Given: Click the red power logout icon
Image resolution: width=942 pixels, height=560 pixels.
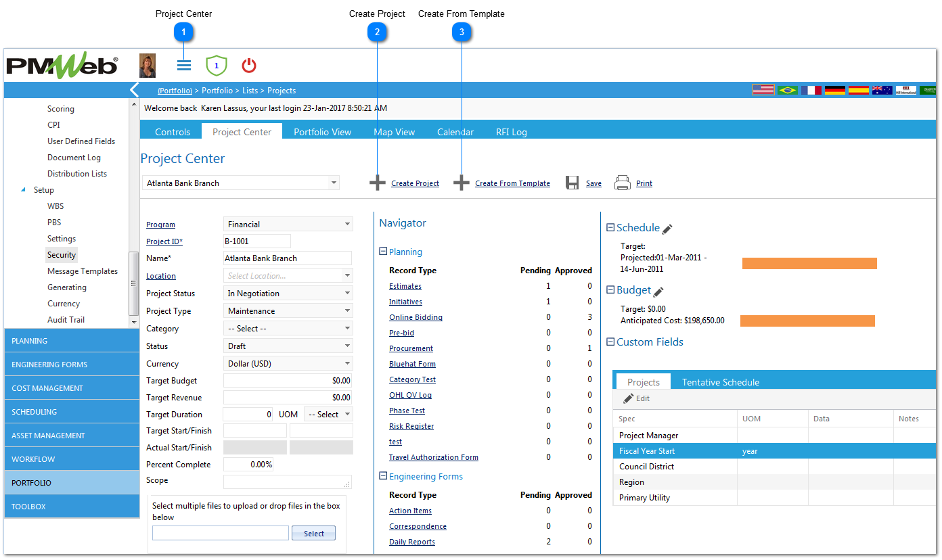Looking at the screenshot, I should pos(249,66).
